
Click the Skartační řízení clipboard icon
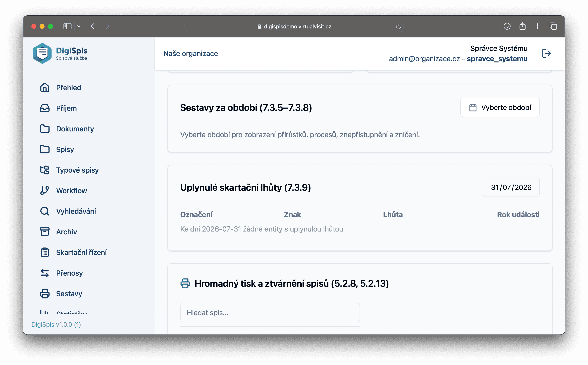point(45,252)
